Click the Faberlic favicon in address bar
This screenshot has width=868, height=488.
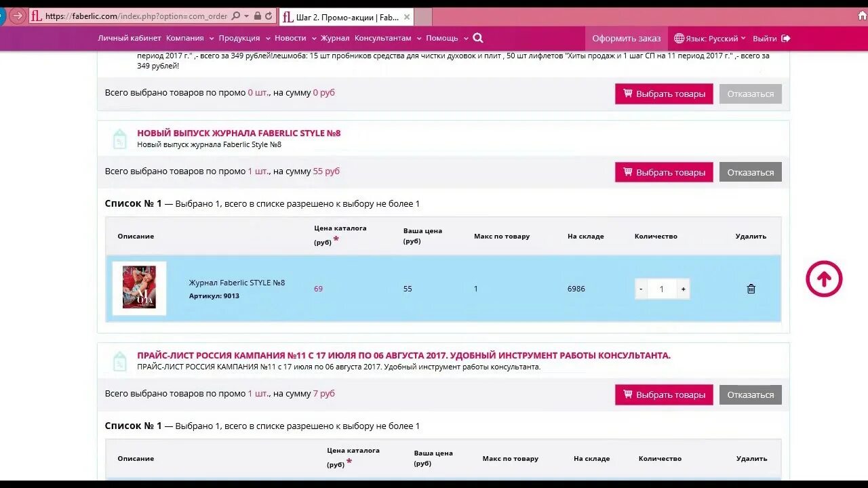[37, 16]
